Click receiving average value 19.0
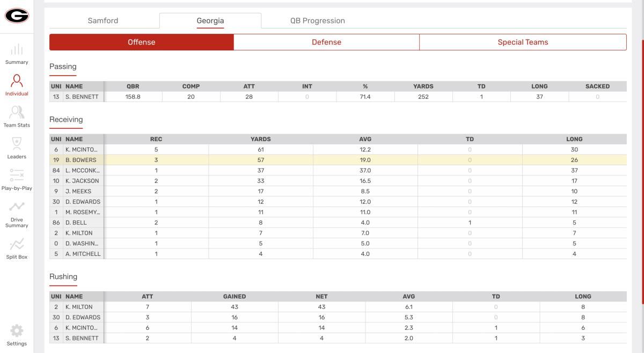The height and width of the screenshot is (353, 644). 365,160
